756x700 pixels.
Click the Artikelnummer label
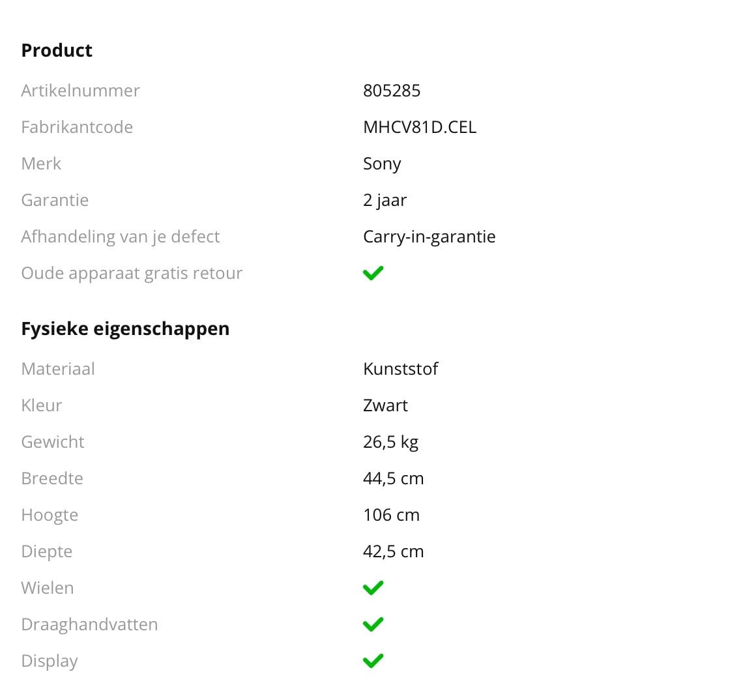(80, 91)
